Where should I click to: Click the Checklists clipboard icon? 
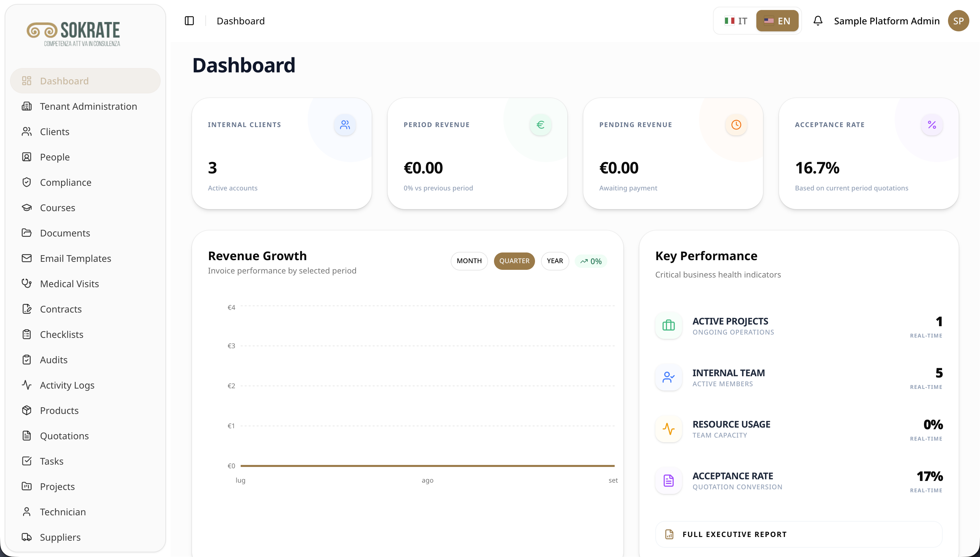26,334
